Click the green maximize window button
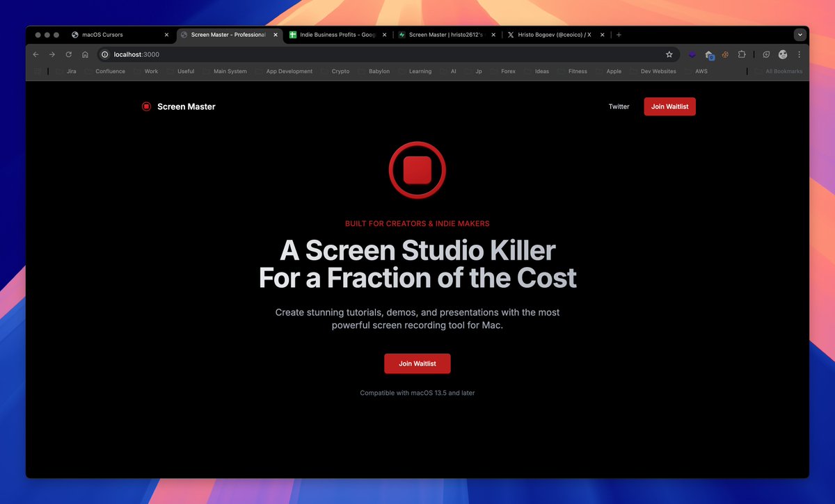Screen dimensions: 835x504 point(56,35)
